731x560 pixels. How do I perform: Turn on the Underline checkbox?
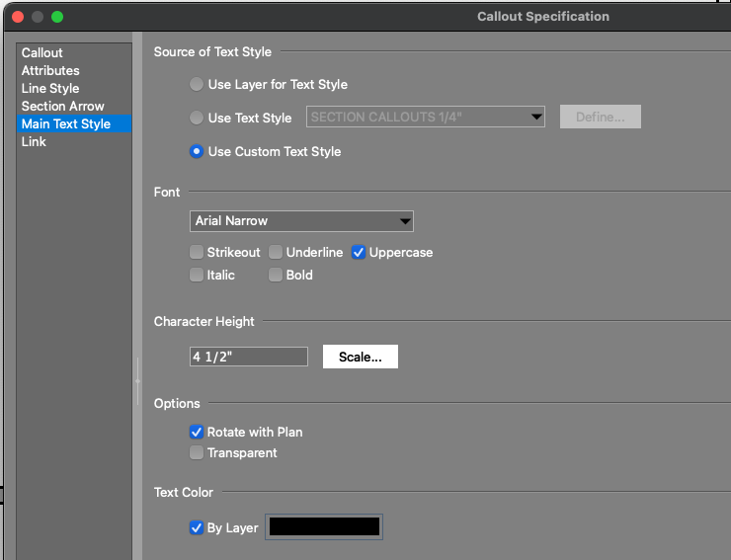click(x=277, y=253)
